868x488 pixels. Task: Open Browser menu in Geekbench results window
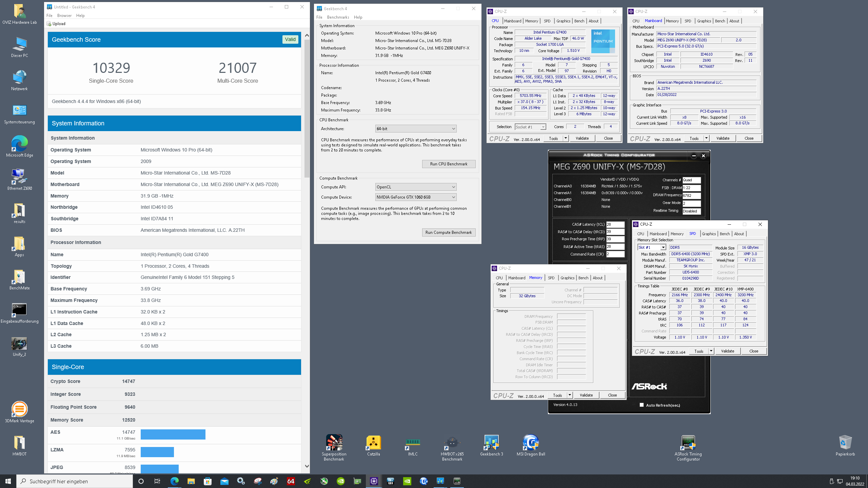tap(64, 16)
